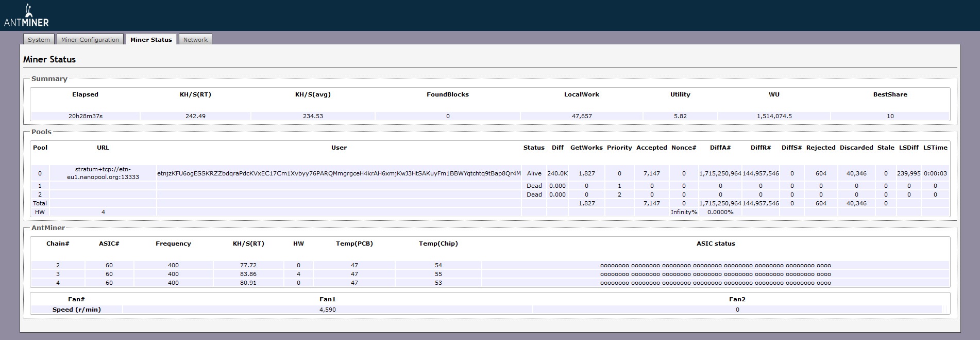Click the nanopool stratum pool URL
980x340 pixels.
click(103, 173)
